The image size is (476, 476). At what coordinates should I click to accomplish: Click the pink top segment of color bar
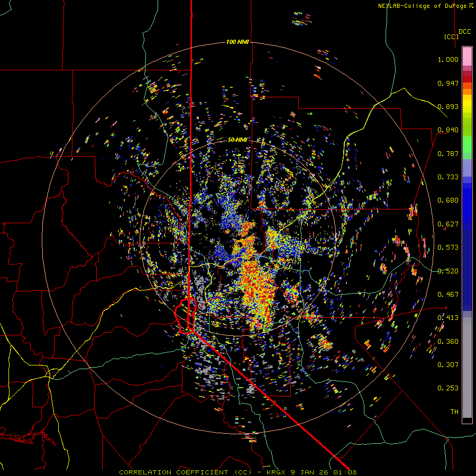(x=467, y=56)
